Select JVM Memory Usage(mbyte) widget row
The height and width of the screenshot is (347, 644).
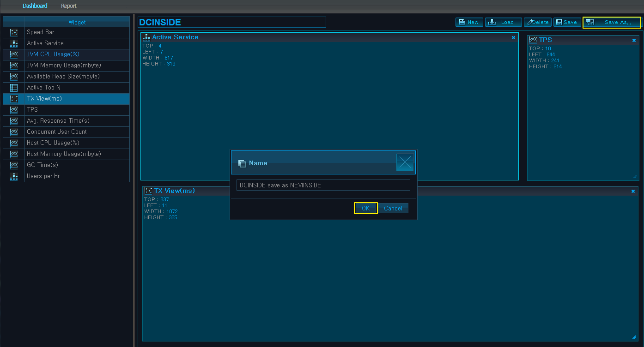point(67,66)
